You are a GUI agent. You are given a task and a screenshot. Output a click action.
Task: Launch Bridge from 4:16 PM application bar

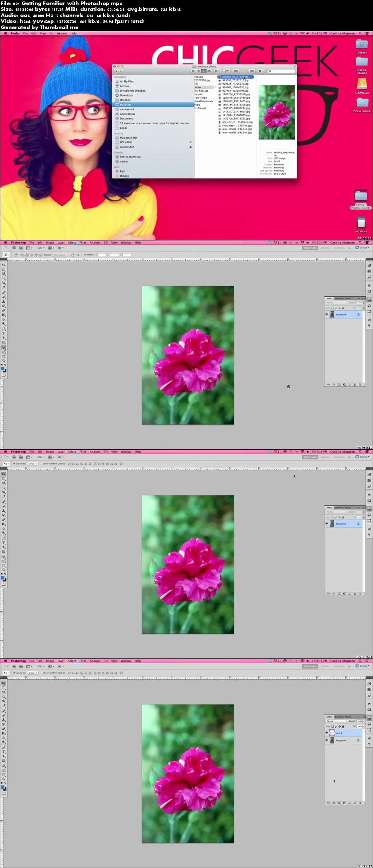pyautogui.click(x=14, y=666)
